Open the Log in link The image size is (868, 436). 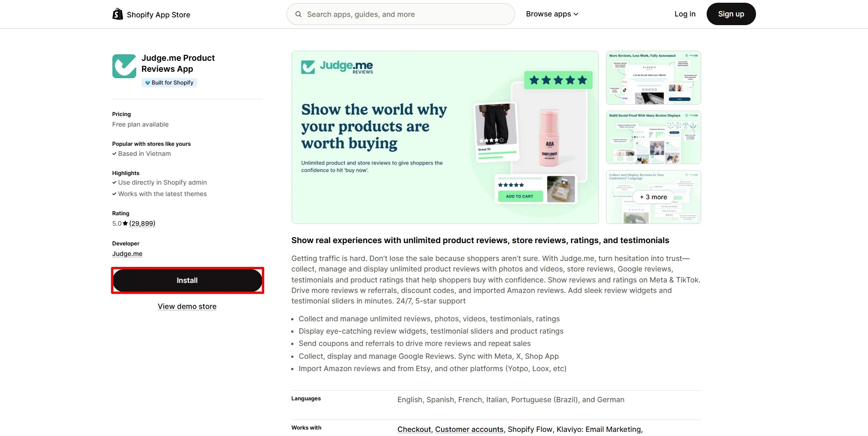pos(685,14)
